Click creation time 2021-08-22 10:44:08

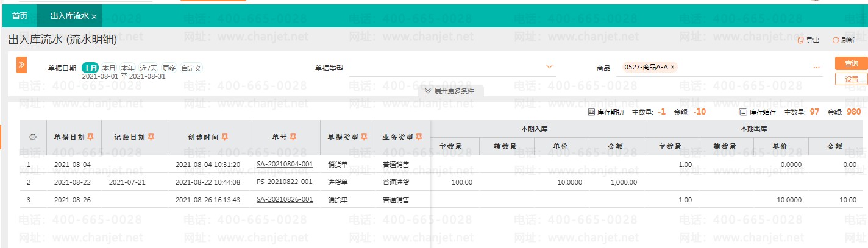[207, 182]
